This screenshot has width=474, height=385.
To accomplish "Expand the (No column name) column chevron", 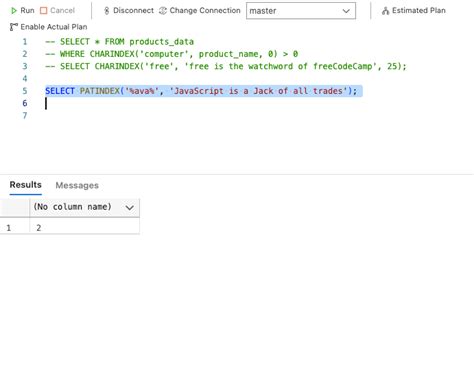I will tap(129, 208).
